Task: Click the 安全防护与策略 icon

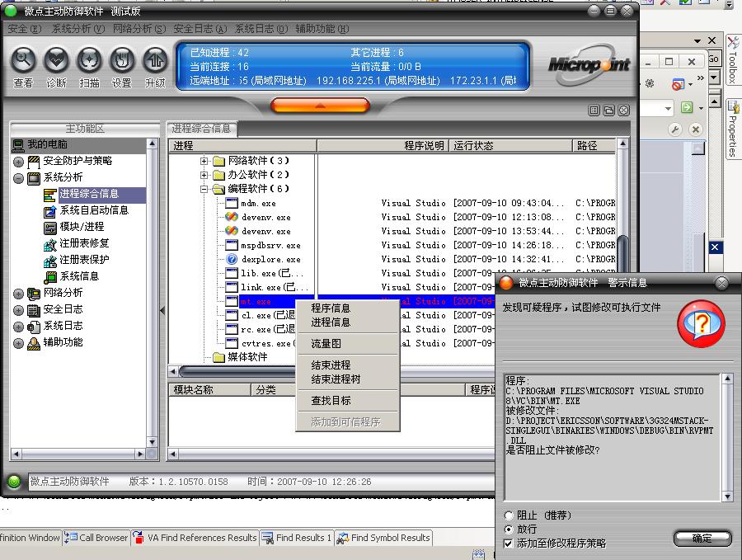Action: pos(34,162)
